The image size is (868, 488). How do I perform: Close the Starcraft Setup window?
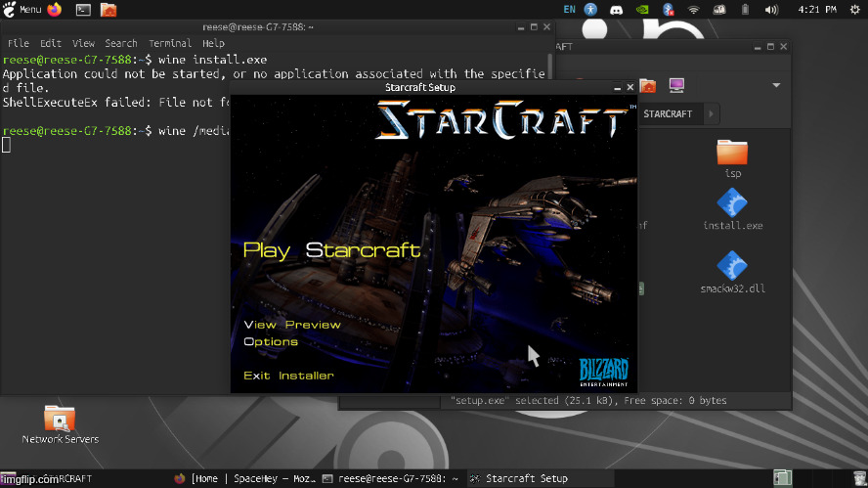tap(629, 87)
